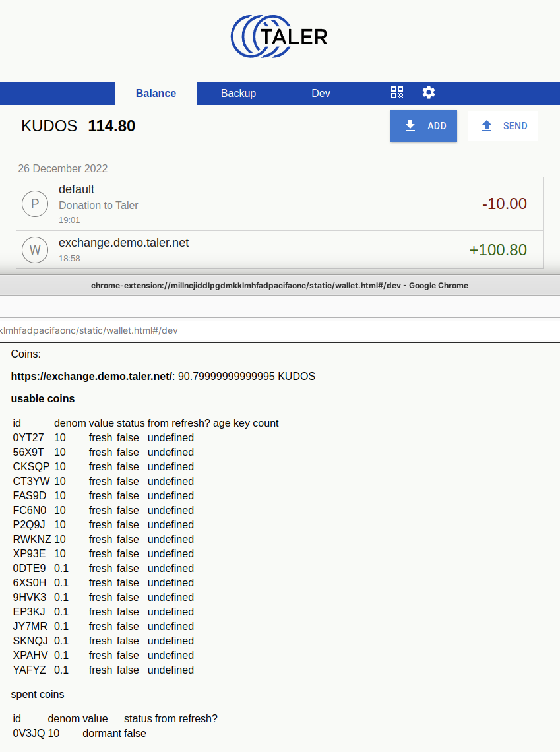Click the 19:01 timestamp
560x752 pixels.
coord(69,220)
